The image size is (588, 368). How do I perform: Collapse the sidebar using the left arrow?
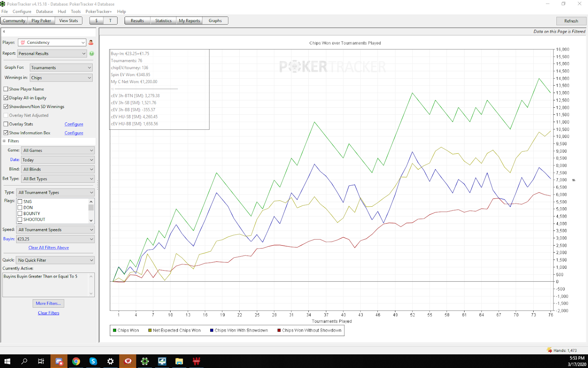(x=4, y=32)
